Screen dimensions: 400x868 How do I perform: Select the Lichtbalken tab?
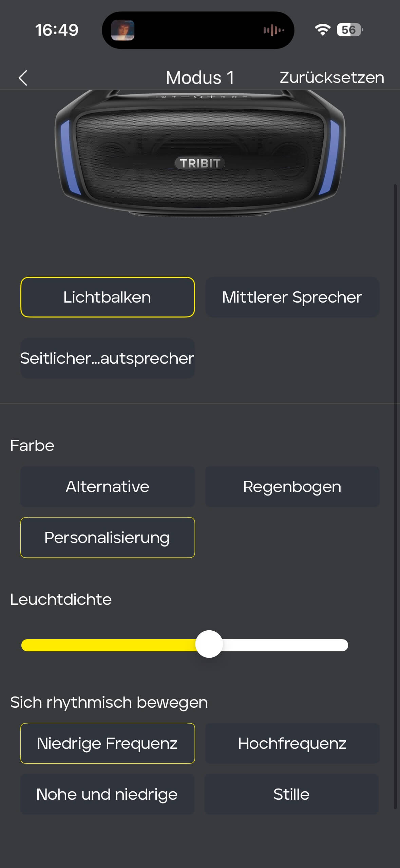(x=108, y=297)
